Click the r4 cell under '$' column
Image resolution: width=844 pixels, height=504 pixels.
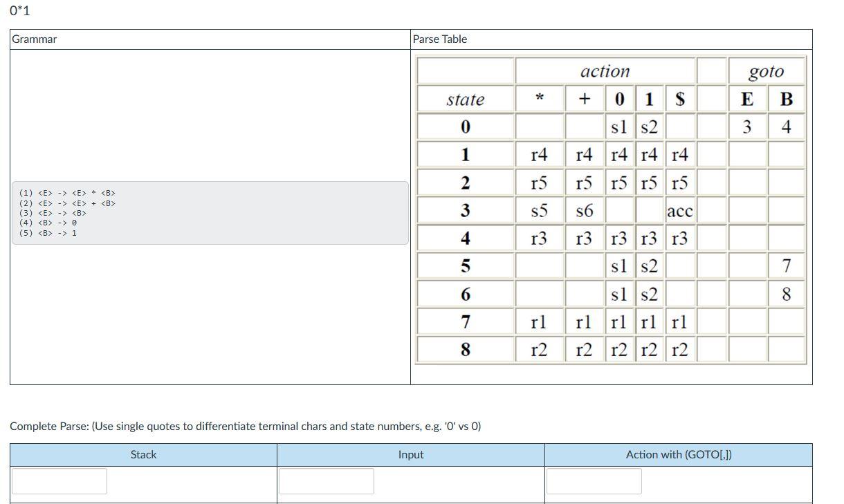[x=679, y=155]
